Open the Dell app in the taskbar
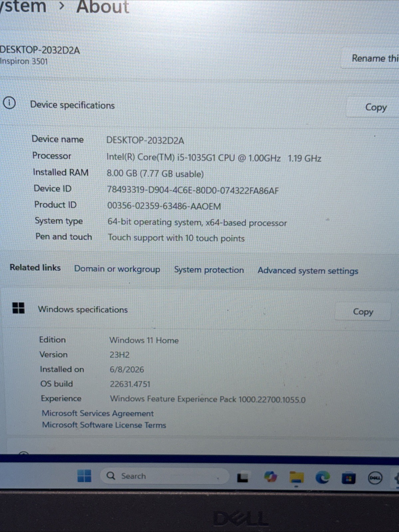 pos(375,478)
